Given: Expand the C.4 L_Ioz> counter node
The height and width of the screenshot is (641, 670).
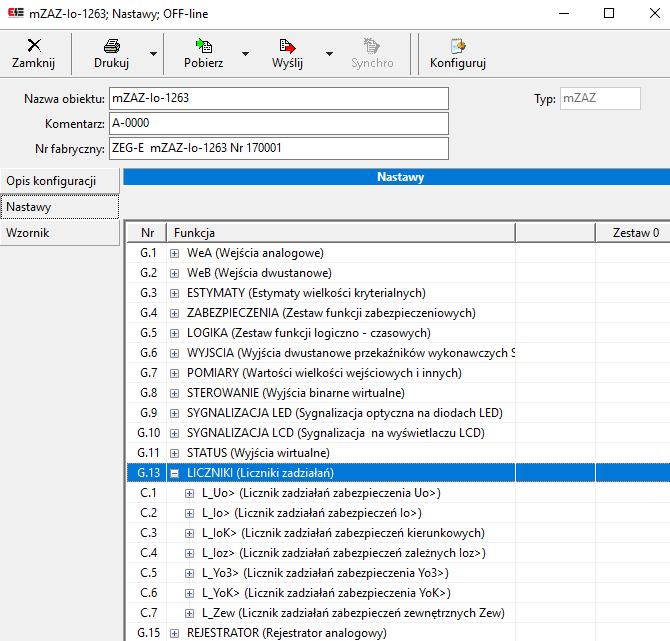Looking at the screenshot, I should click(x=189, y=553).
